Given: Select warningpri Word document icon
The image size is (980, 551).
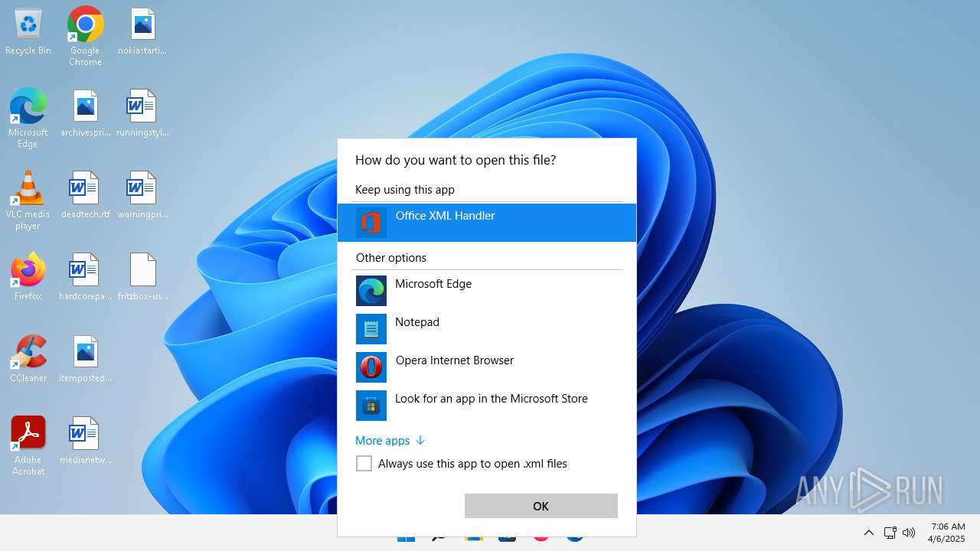Looking at the screenshot, I should [142, 196].
